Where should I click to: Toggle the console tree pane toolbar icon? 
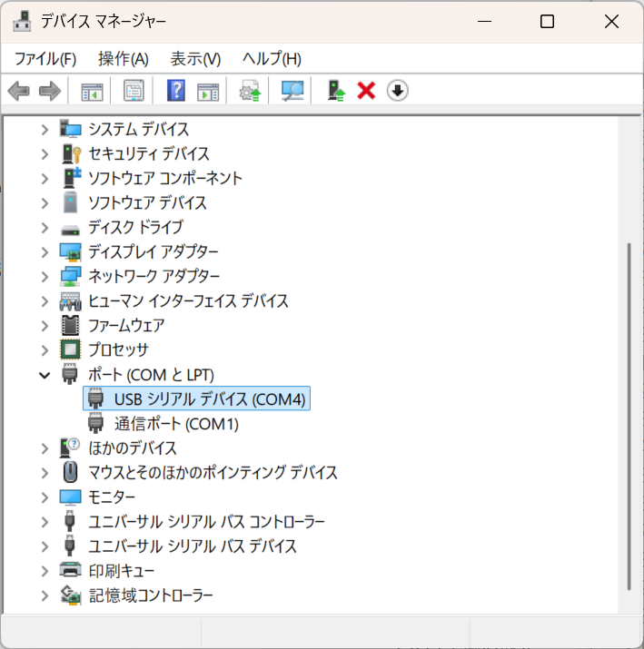[92, 91]
